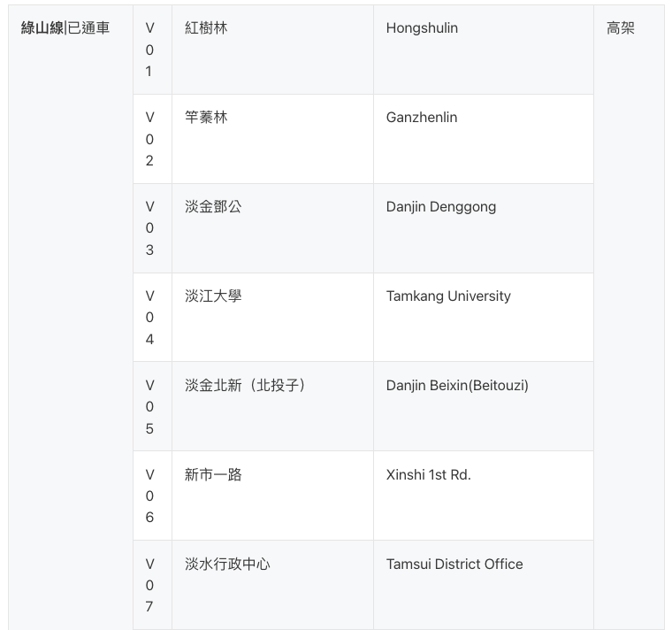Click the 新市一路 station name
Image resolution: width=672 pixels, height=630 pixels.
click(213, 475)
